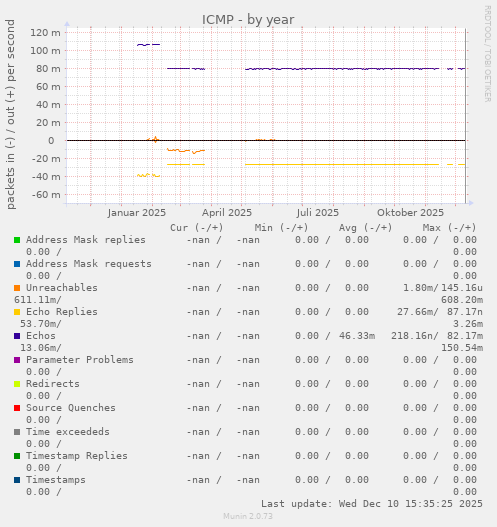Click the 'Min (-/+)' column header
Image resolution: width=497 pixels, height=527 pixels.
pyautogui.click(x=281, y=228)
